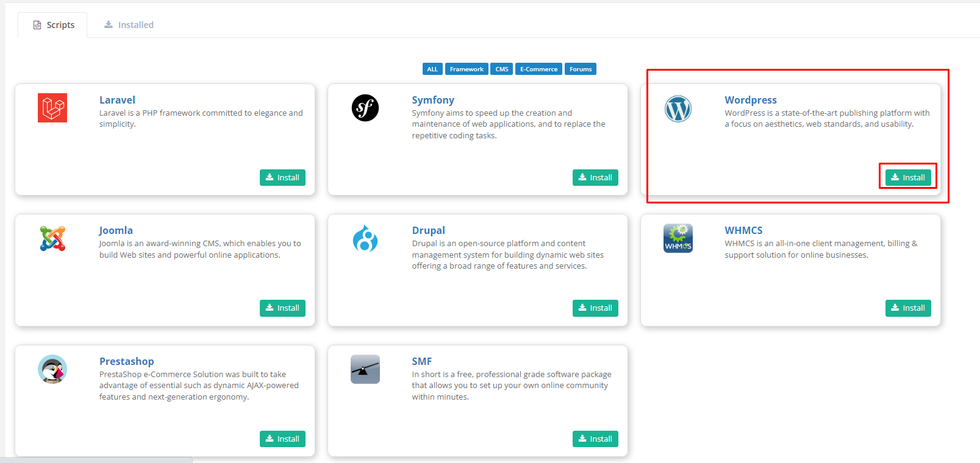Click the horizontal scrollbar at bottom
Viewport: 980px width, 463px height.
(96, 460)
